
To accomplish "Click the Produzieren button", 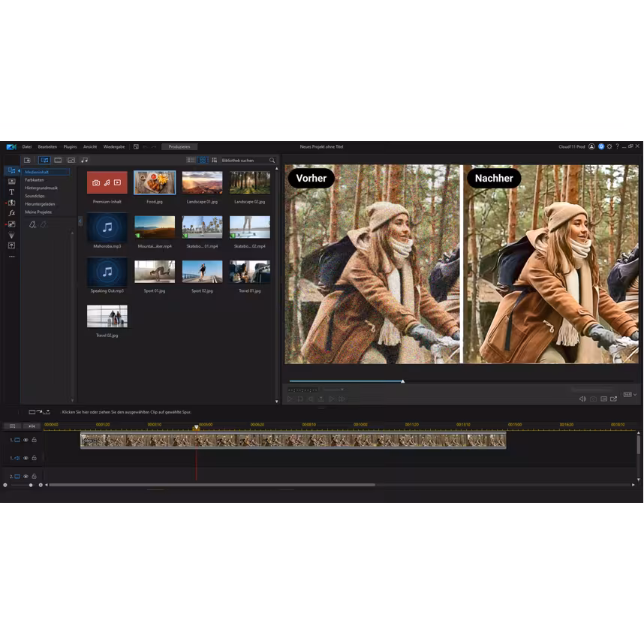I will (x=179, y=146).
